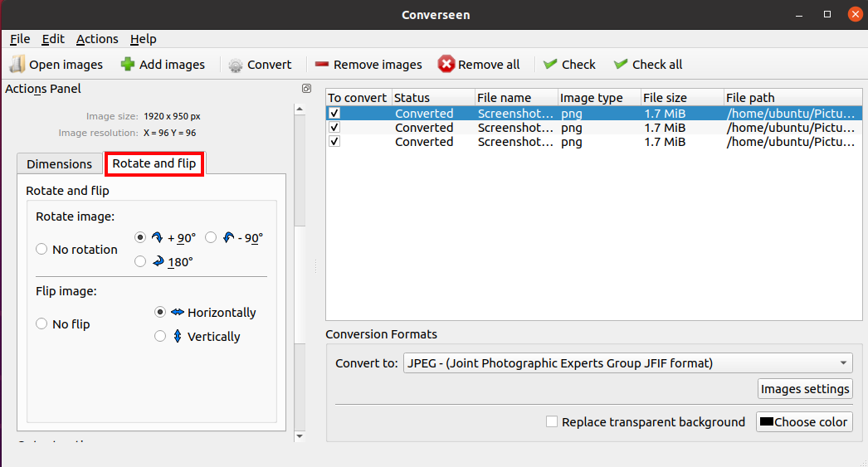Sort by the File path column header

[x=792, y=97]
